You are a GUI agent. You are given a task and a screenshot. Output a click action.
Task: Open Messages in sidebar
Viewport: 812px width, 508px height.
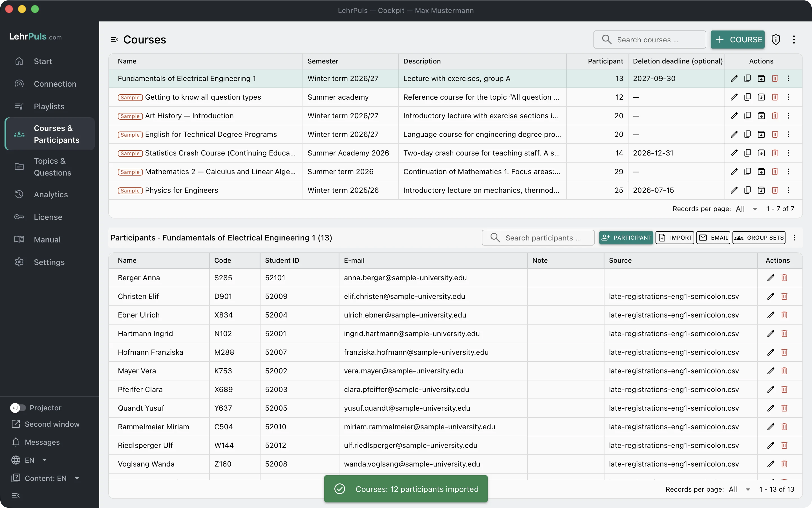36,442
